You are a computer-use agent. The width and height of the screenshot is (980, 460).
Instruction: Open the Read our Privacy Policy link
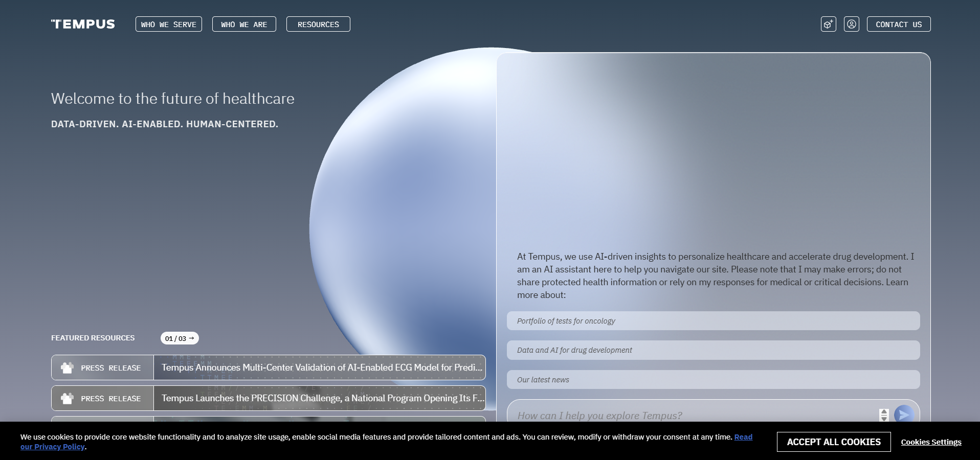pos(743,437)
